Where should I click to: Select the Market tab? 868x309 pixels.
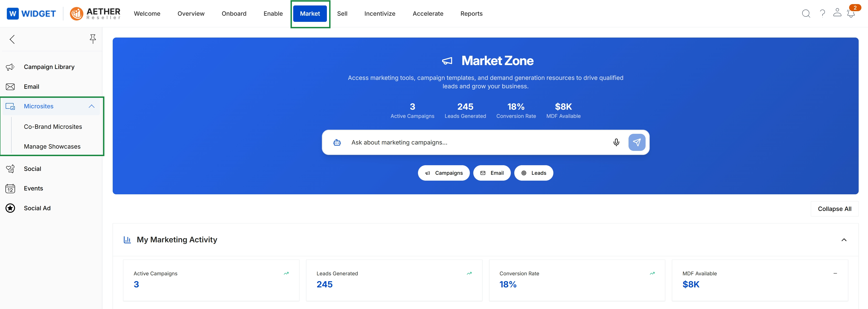coord(310,13)
